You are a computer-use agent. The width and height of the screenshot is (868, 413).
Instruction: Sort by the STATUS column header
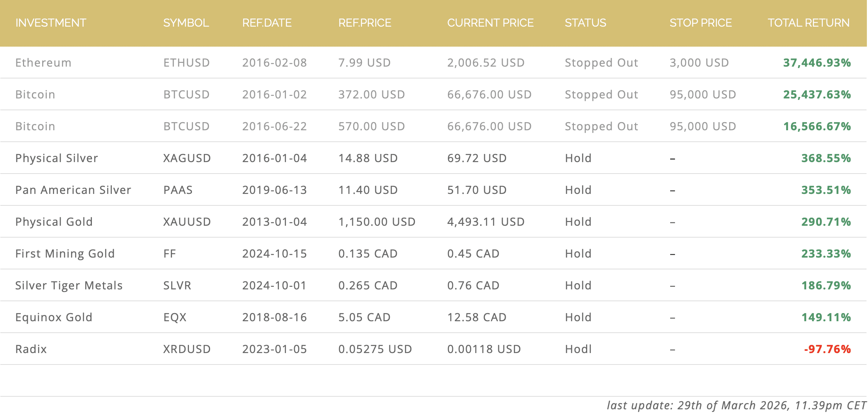(x=585, y=23)
